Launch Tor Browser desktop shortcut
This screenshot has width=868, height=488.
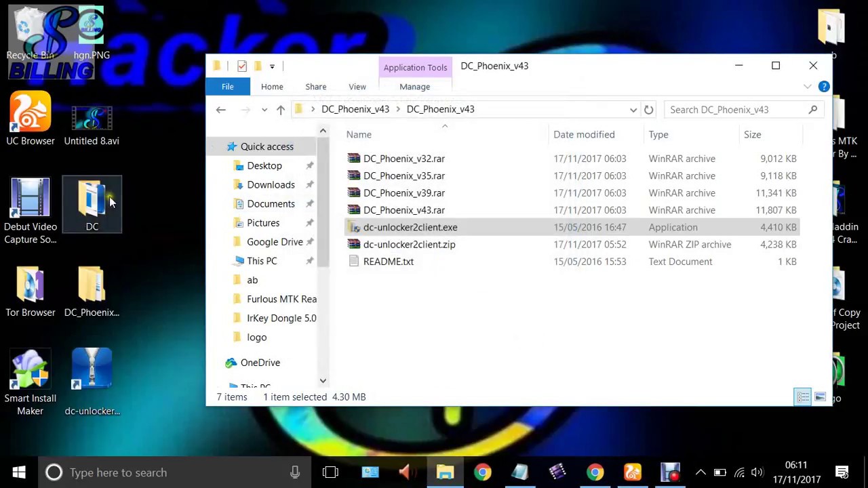pos(31,292)
